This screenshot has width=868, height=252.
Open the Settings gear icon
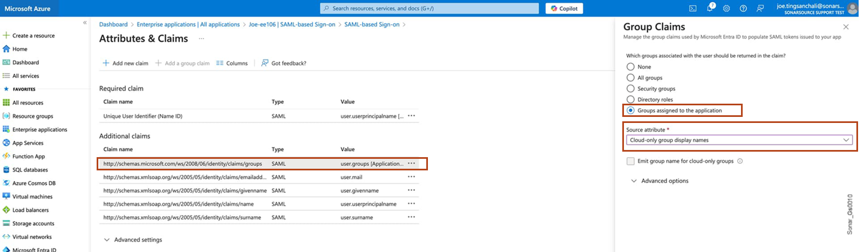coord(727,8)
